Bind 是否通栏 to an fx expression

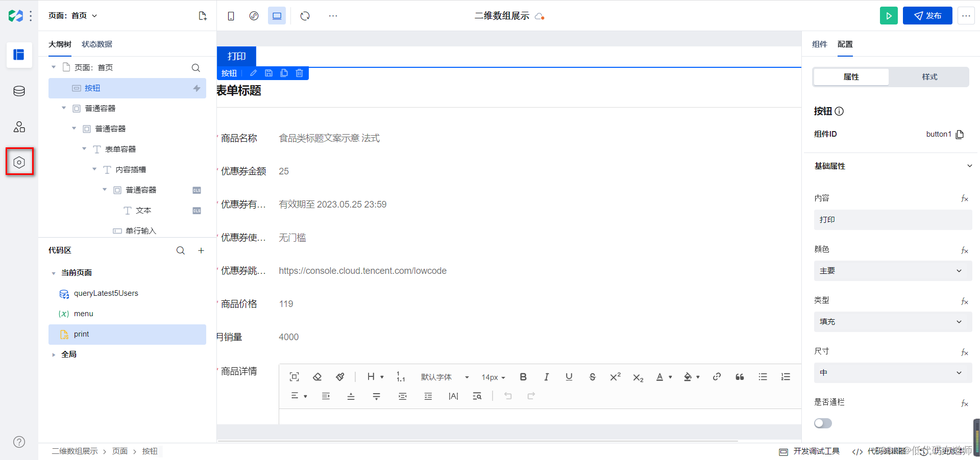pos(964,403)
